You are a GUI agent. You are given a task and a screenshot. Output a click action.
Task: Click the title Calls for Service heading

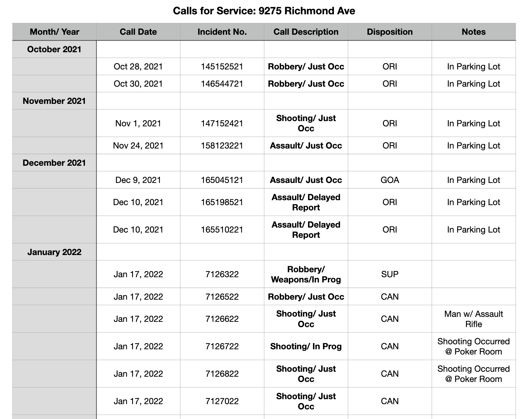[264, 11]
